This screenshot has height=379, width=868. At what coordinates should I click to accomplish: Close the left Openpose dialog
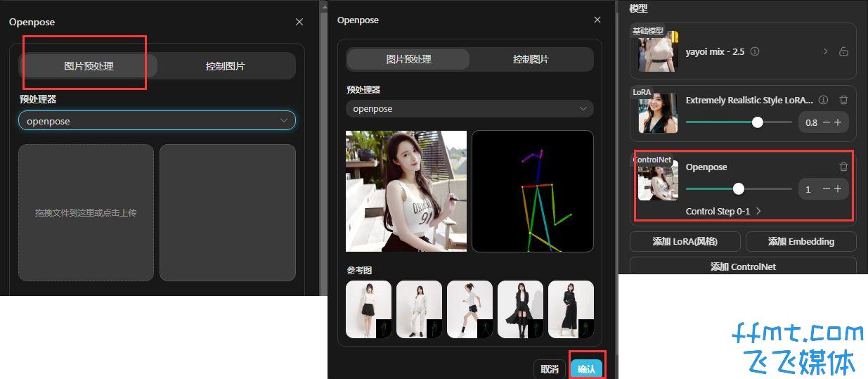299,22
